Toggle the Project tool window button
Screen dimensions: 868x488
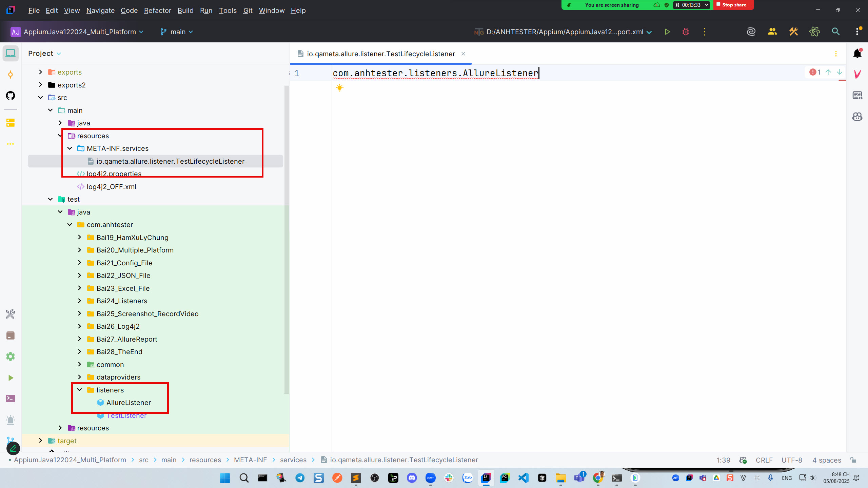coord(11,54)
